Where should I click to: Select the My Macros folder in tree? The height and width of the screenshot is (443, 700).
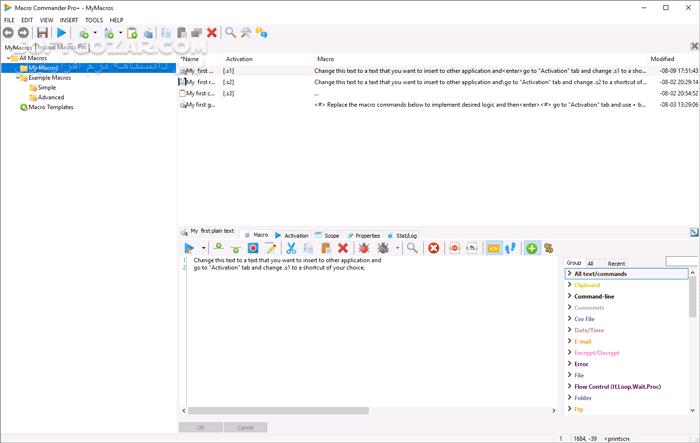pyautogui.click(x=43, y=68)
